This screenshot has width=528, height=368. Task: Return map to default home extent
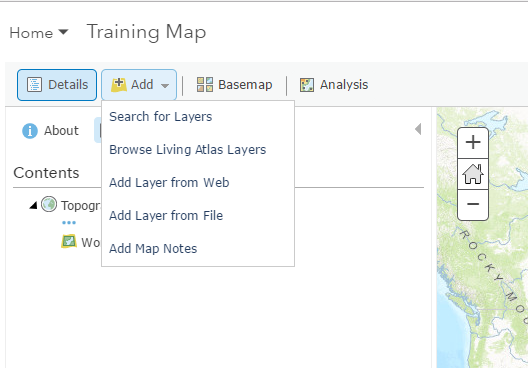coord(473,174)
